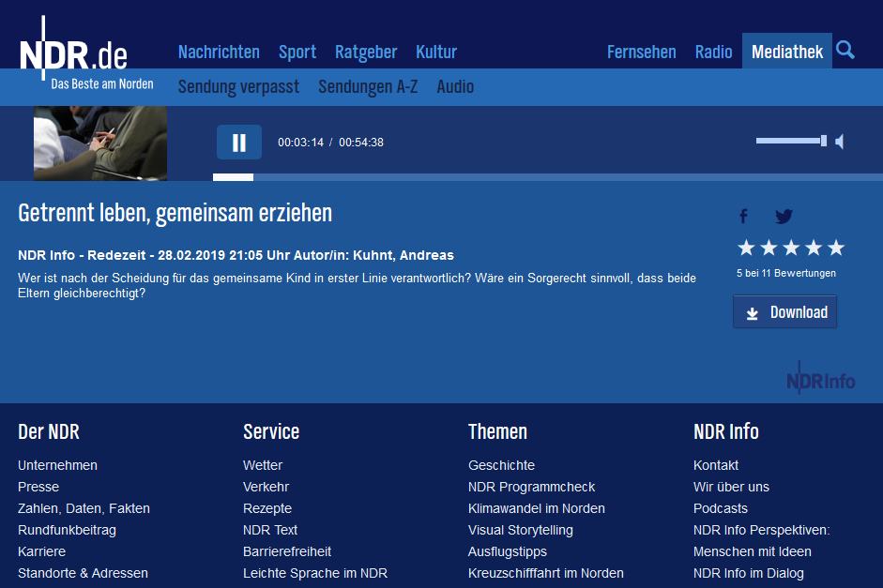Open NDR Programmcheck link
The width and height of the screenshot is (883, 588).
point(532,487)
